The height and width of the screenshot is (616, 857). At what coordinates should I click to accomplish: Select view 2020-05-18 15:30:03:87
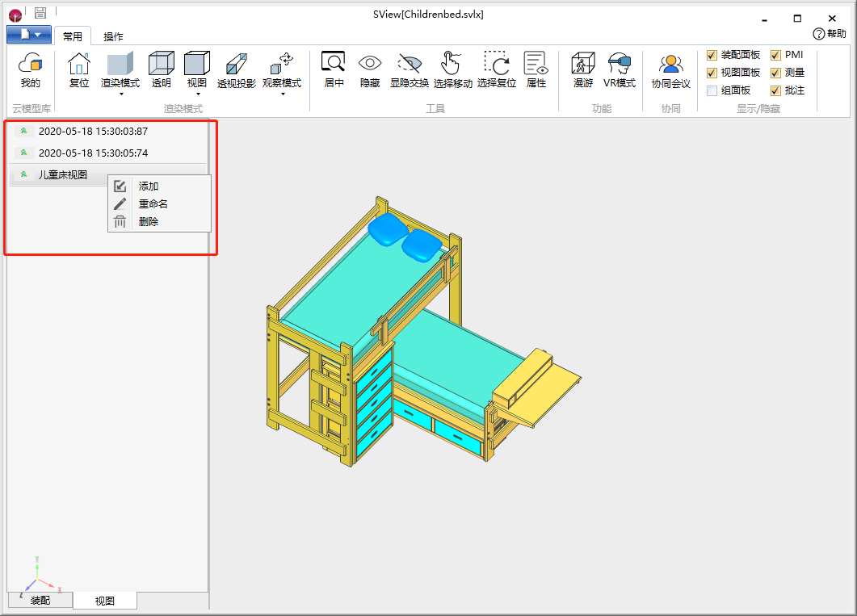point(93,131)
